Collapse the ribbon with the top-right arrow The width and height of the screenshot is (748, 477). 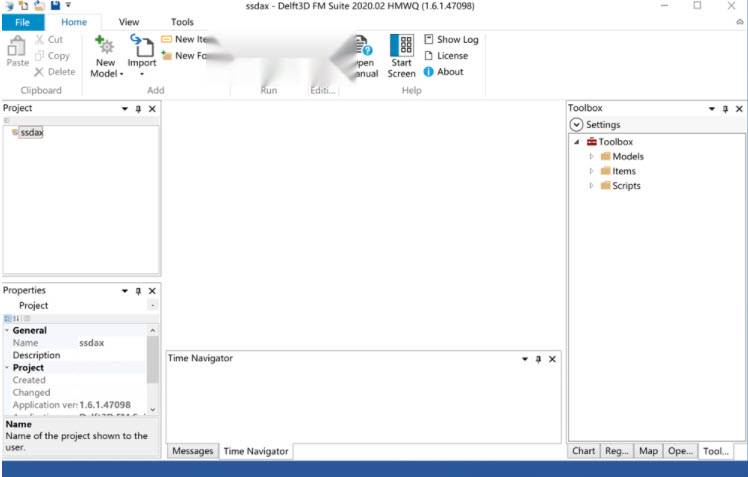tap(740, 22)
